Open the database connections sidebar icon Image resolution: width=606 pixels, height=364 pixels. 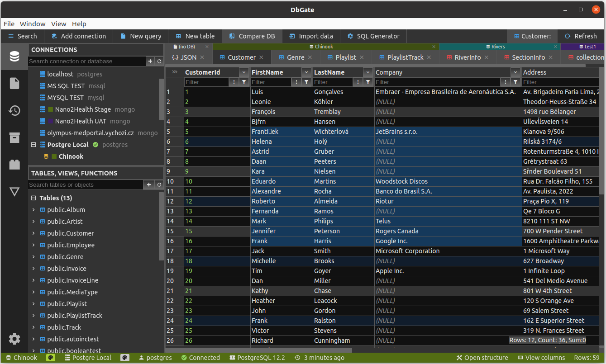coord(14,57)
